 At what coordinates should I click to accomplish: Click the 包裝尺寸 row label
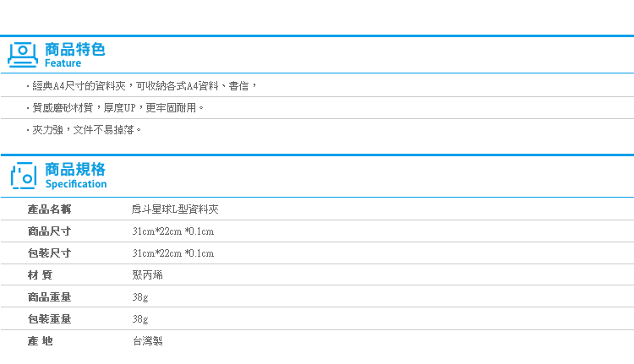coord(49,253)
